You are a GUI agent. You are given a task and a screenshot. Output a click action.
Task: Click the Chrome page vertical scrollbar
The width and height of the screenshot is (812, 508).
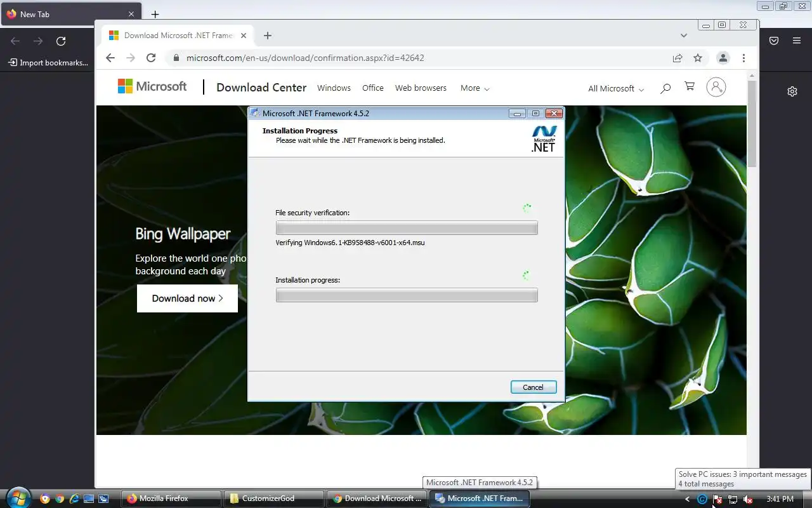pos(752,124)
